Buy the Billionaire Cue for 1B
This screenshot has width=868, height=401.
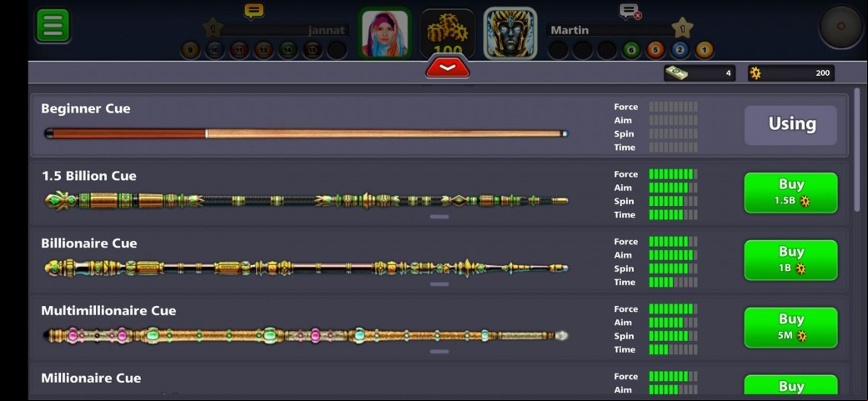pyautogui.click(x=790, y=260)
